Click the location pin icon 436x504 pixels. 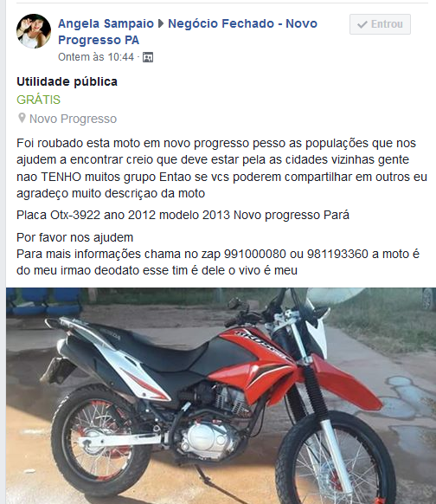coord(22,118)
